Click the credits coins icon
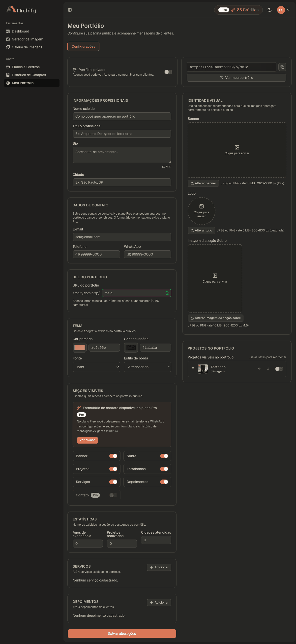This screenshot has width=296, height=644. (x=233, y=10)
